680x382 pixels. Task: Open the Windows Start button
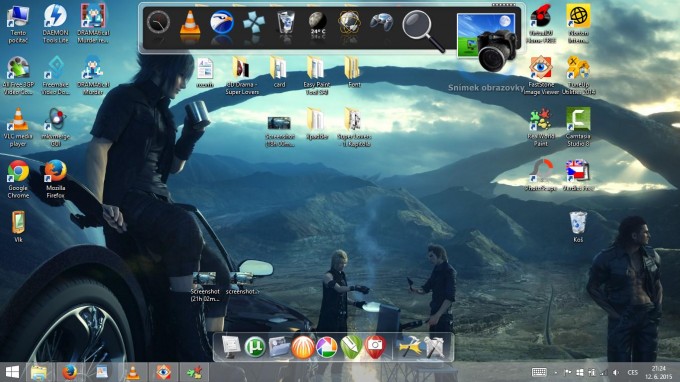[x=12, y=372]
